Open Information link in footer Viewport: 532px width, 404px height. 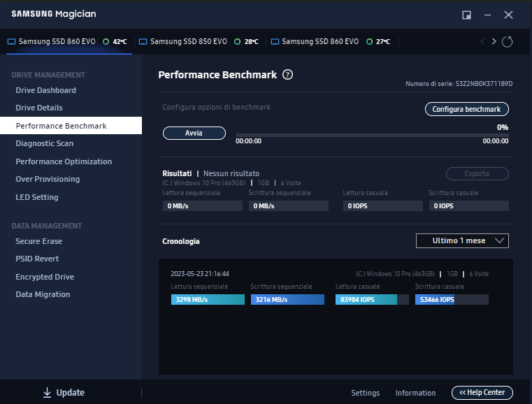click(x=416, y=393)
